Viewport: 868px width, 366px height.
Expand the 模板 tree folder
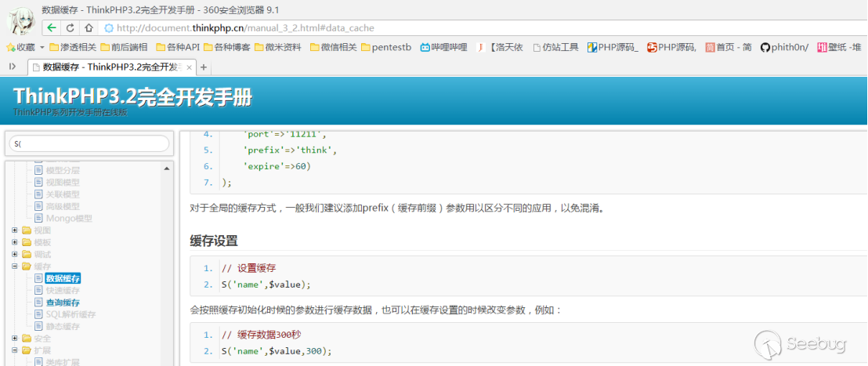click(14, 242)
